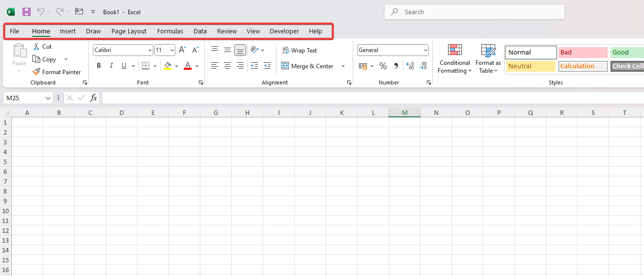Click Accounting Number Format icon
Image resolution: width=644 pixels, height=276 pixels.
click(363, 66)
